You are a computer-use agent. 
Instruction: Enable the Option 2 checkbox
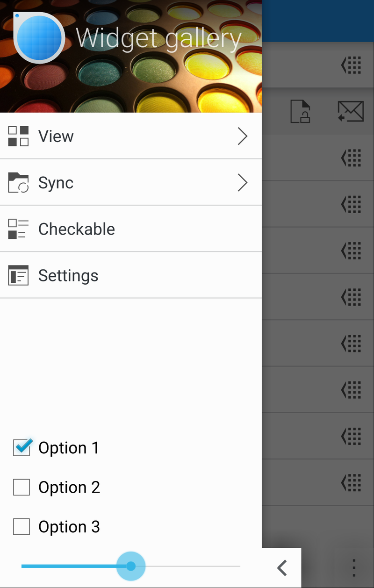[22, 488]
